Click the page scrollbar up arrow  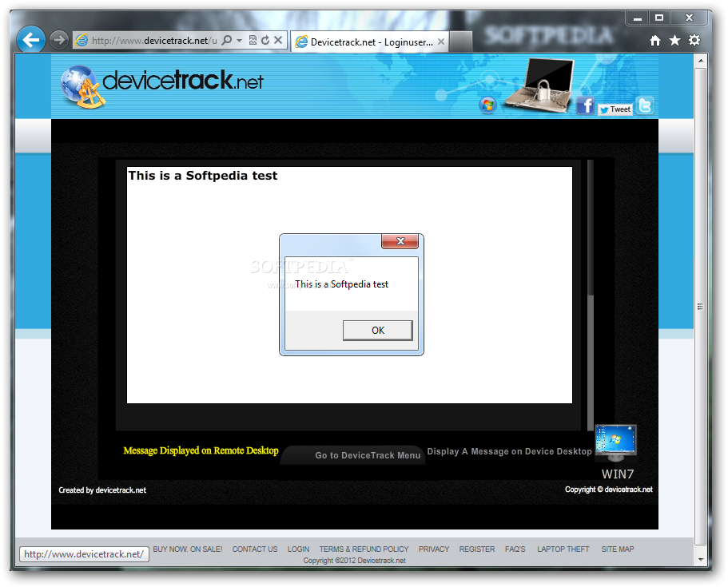coord(701,61)
